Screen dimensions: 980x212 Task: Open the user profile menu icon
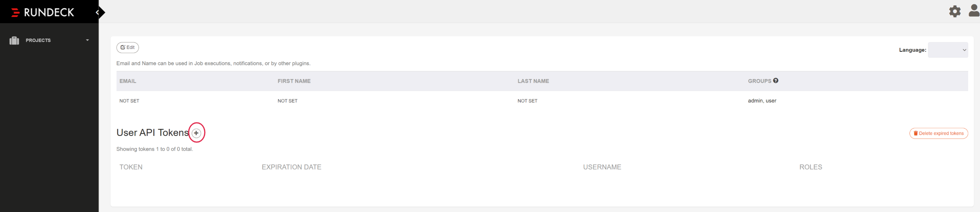click(974, 11)
